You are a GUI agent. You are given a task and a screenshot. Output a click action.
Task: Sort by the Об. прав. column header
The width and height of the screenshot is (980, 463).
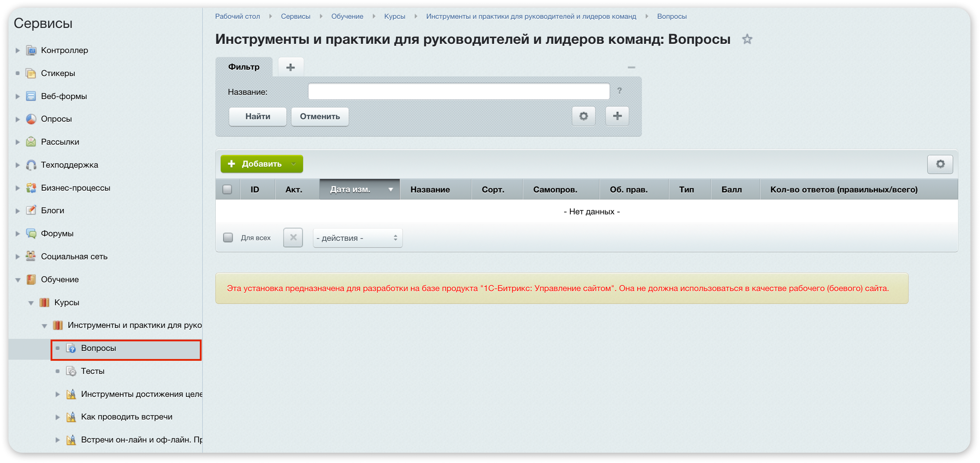click(634, 189)
